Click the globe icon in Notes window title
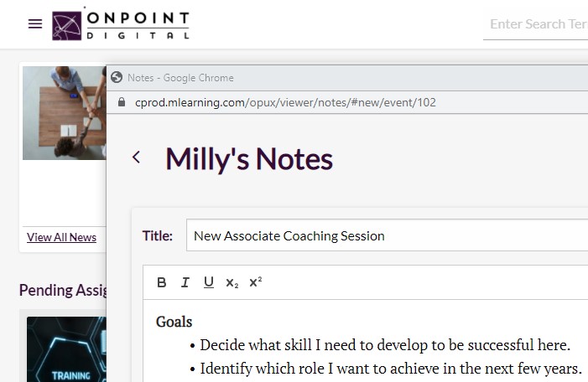This screenshot has height=382, width=588. pos(117,78)
